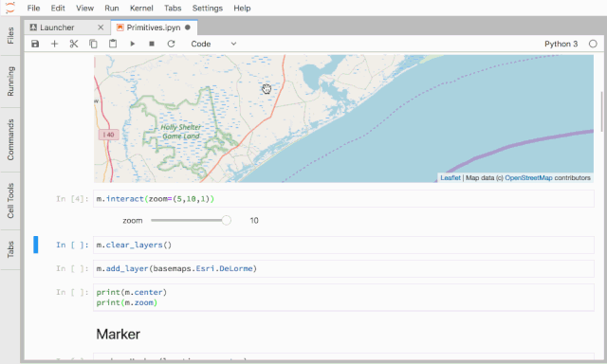Open the Settings menu
This screenshot has height=364, width=607.
click(x=208, y=9)
